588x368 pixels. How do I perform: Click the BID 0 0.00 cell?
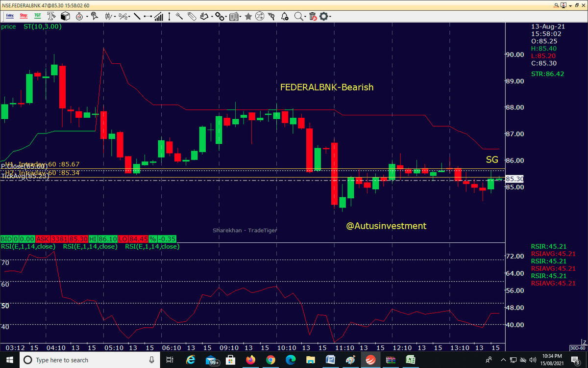point(17,238)
